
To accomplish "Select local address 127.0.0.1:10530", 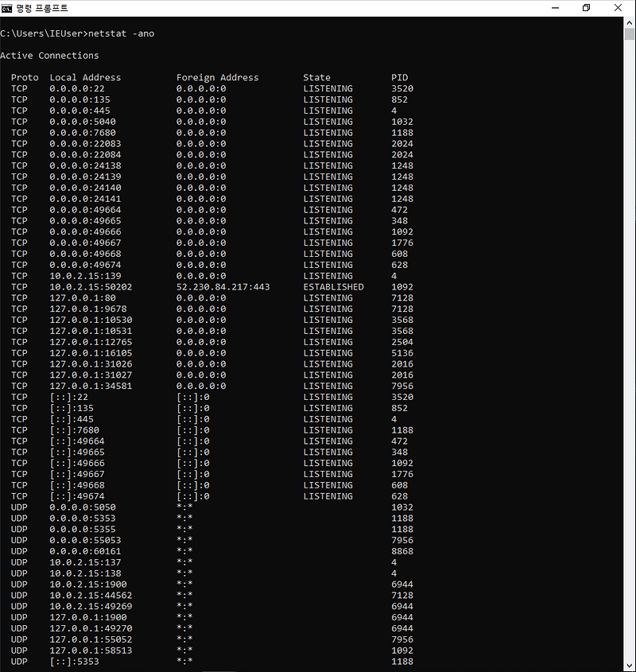I will (x=91, y=320).
